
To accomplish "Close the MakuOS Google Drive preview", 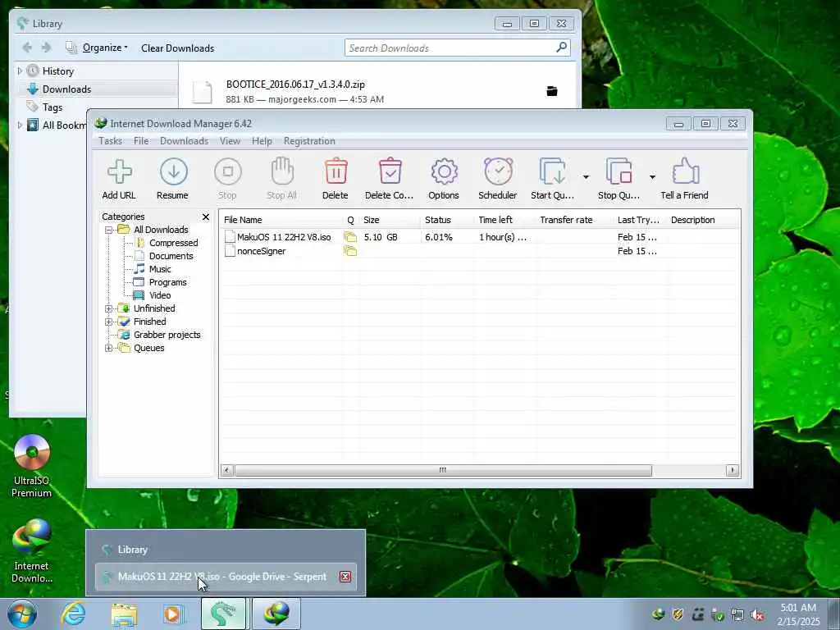I will 345,577.
